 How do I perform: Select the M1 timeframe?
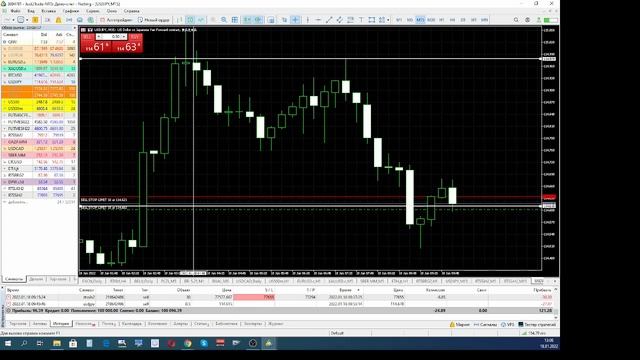399,20
